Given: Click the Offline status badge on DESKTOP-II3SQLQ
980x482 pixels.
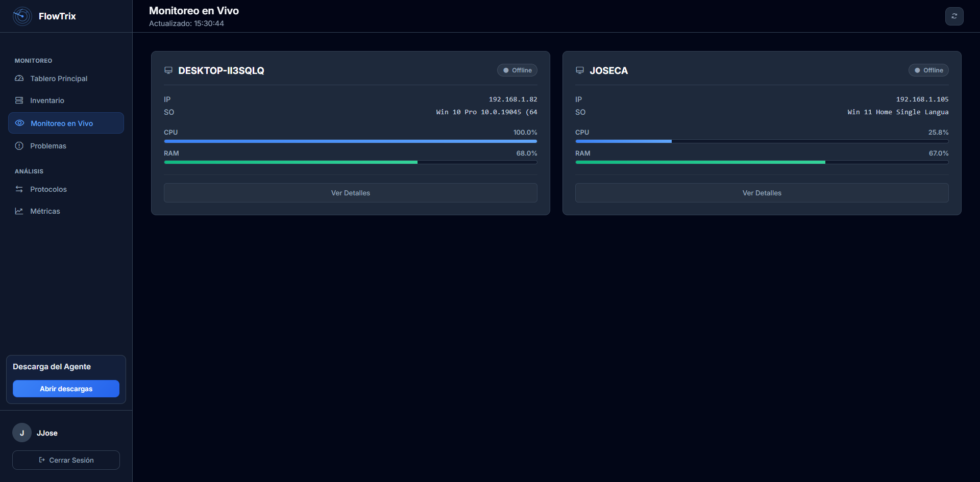Looking at the screenshot, I should [517, 70].
